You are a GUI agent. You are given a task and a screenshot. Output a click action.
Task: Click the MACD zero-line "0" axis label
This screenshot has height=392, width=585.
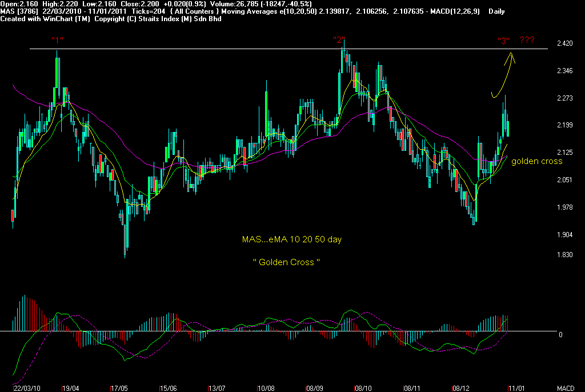click(x=560, y=335)
